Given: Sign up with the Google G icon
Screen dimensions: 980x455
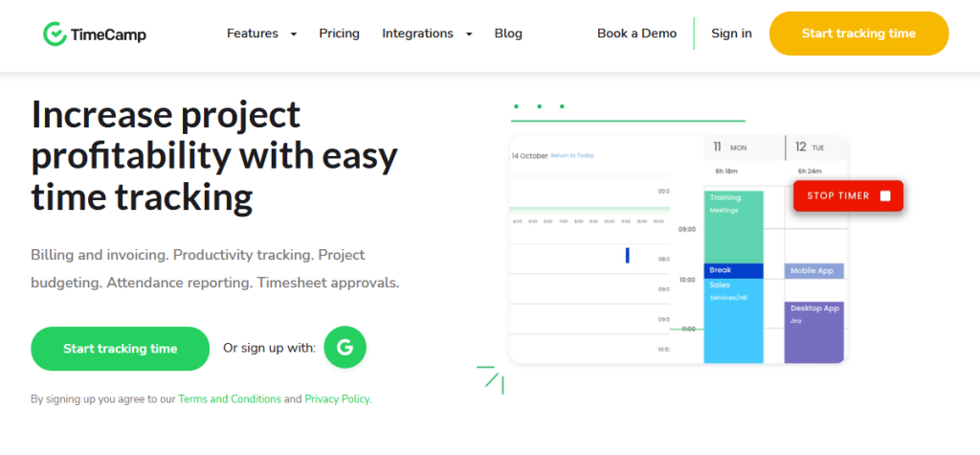Looking at the screenshot, I should (345, 348).
